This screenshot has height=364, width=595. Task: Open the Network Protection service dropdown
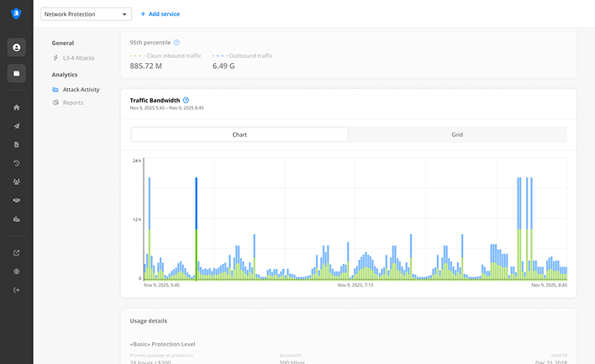coord(86,14)
